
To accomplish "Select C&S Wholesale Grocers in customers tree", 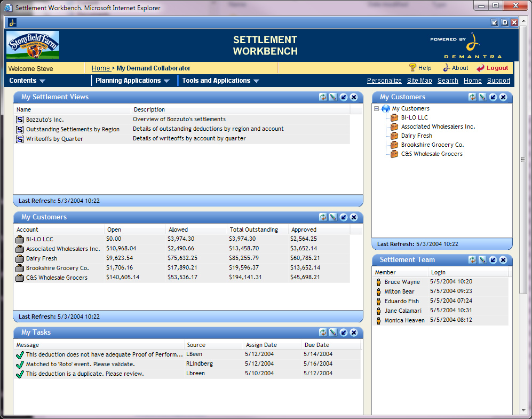I will click(x=432, y=154).
